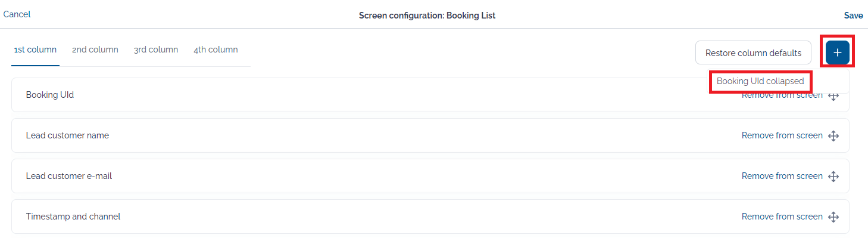868x238 pixels.
Task: Select the Booking UId field row
Action: 430,95
